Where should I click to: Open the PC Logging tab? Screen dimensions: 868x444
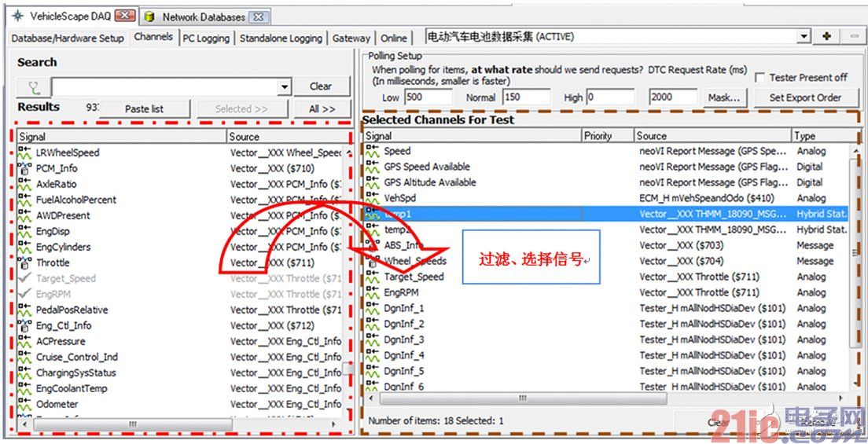tap(206, 39)
